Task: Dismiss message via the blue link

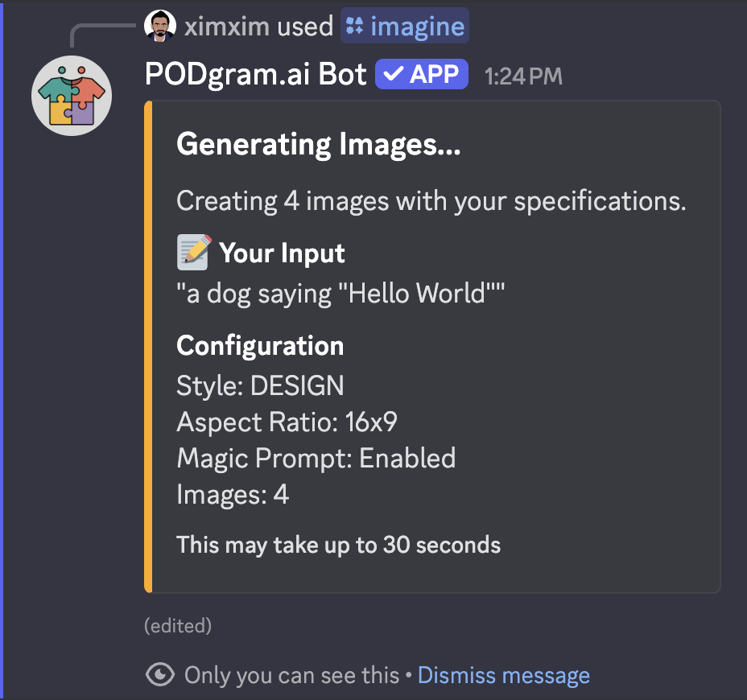Action: pyautogui.click(x=503, y=675)
